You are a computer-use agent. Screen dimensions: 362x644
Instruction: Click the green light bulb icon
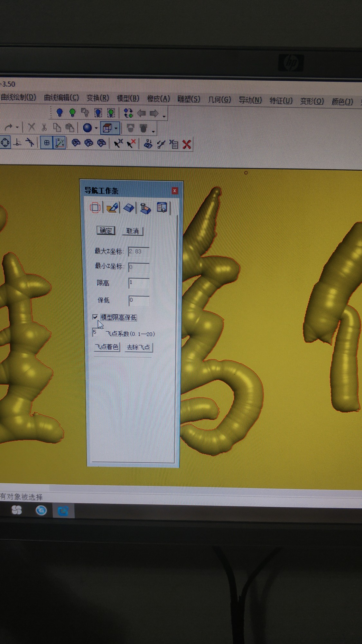(x=72, y=112)
